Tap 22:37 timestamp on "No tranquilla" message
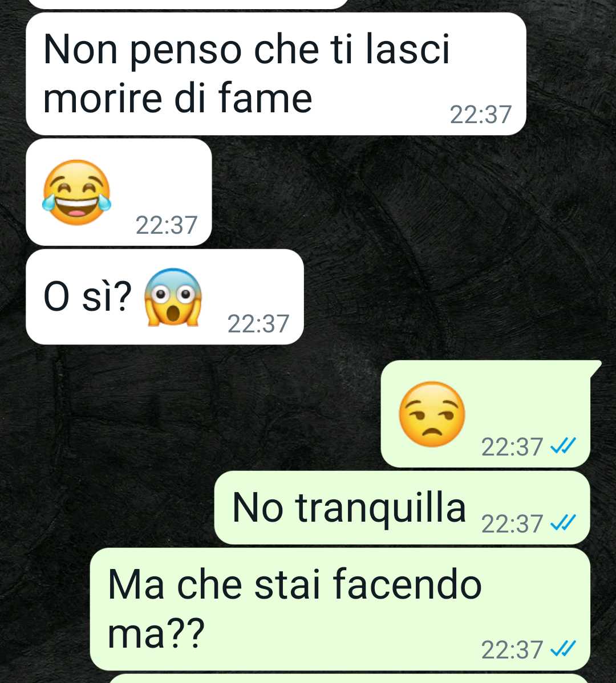Image resolution: width=616 pixels, height=683 pixels. click(x=512, y=523)
